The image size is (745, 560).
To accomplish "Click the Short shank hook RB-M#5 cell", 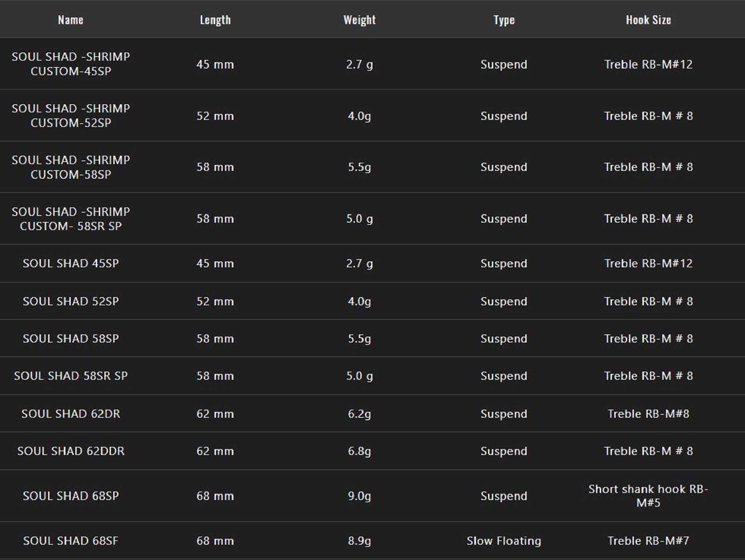I will click(648, 496).
